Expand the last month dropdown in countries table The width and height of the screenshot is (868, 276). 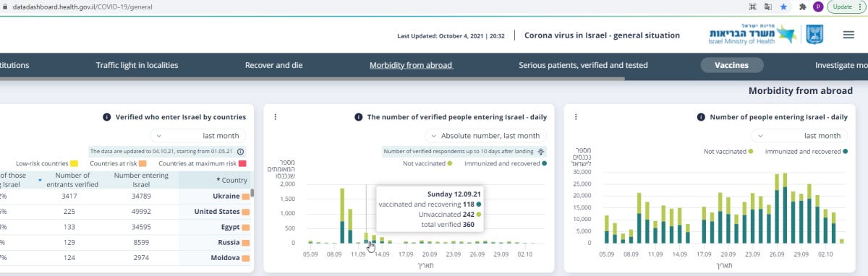click(x=198, y=135)
